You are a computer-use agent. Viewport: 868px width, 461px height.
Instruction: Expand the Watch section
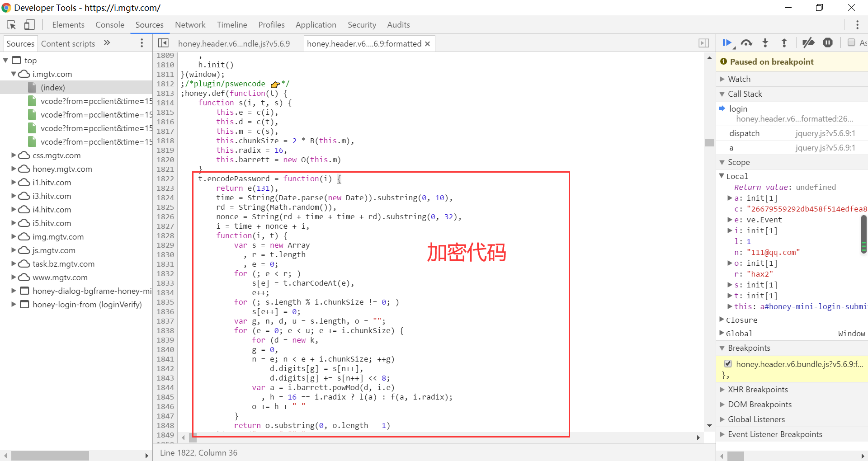(722, 79)
